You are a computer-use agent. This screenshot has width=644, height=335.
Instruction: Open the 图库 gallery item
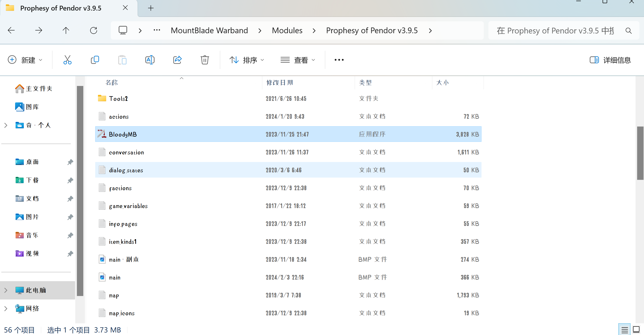(x=27, y=107)
